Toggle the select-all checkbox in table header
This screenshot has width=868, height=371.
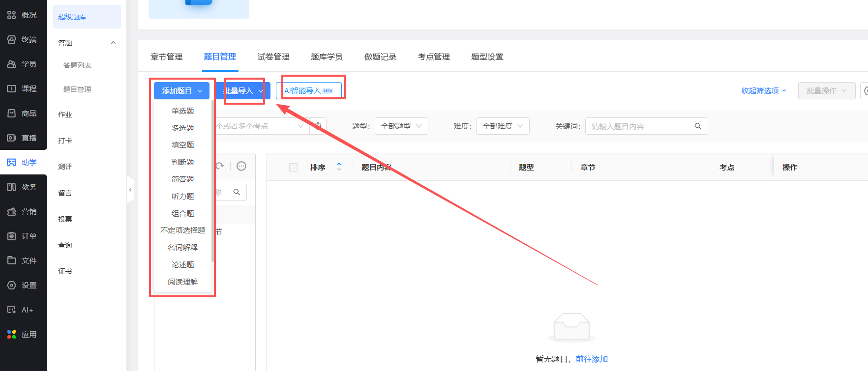click(294, 168)
